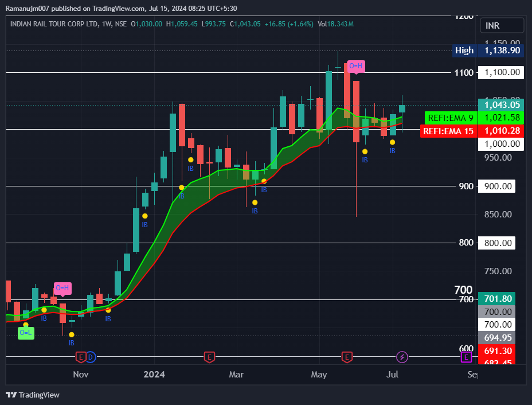Click the purple upcoming earnings E square

[x=466, y=357]
